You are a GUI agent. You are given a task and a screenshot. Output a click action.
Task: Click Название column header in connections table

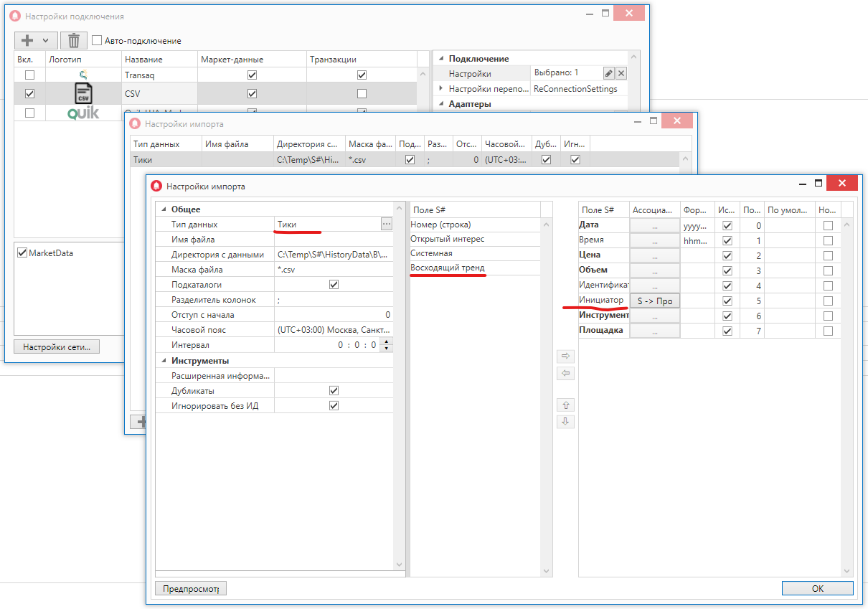point(159,60)
